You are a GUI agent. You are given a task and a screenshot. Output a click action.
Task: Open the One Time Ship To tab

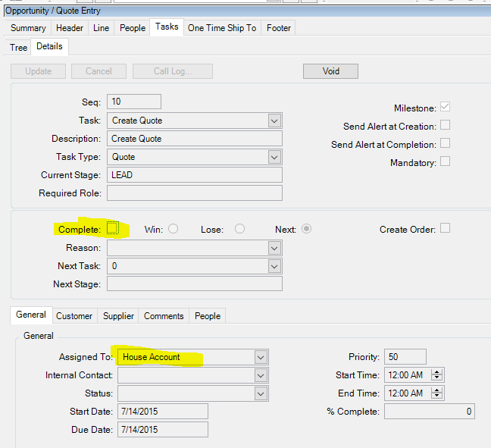tap(222, 28)
